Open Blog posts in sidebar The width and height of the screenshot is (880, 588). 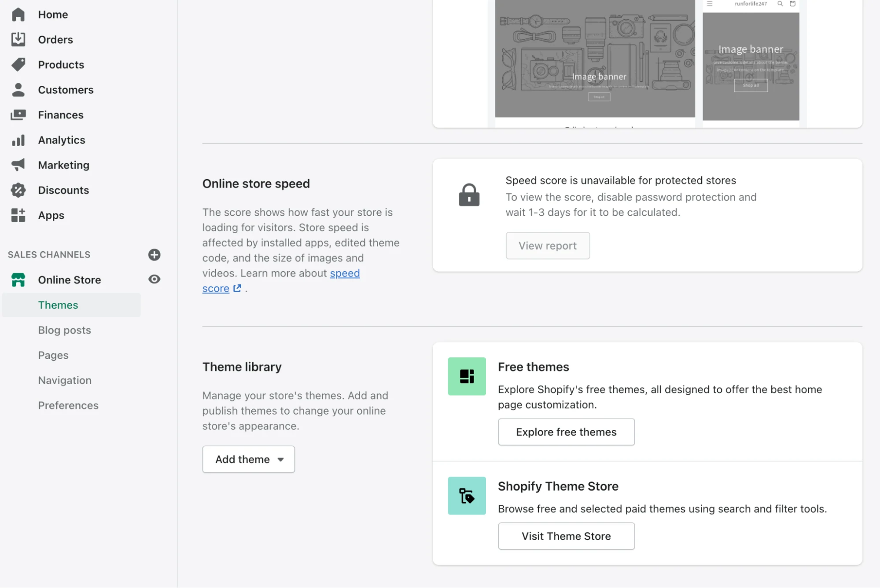pos(64,330)
